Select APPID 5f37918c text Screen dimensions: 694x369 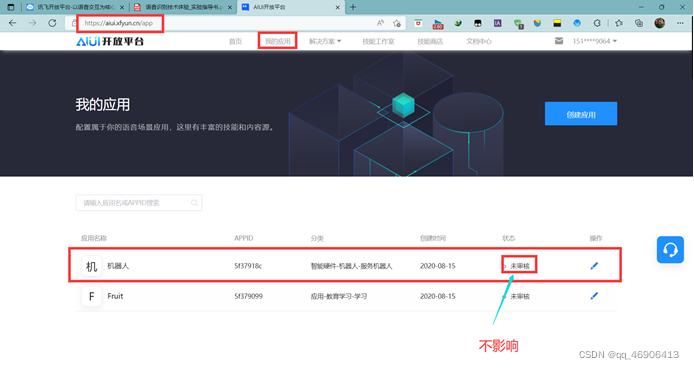(x=248, y=266)
